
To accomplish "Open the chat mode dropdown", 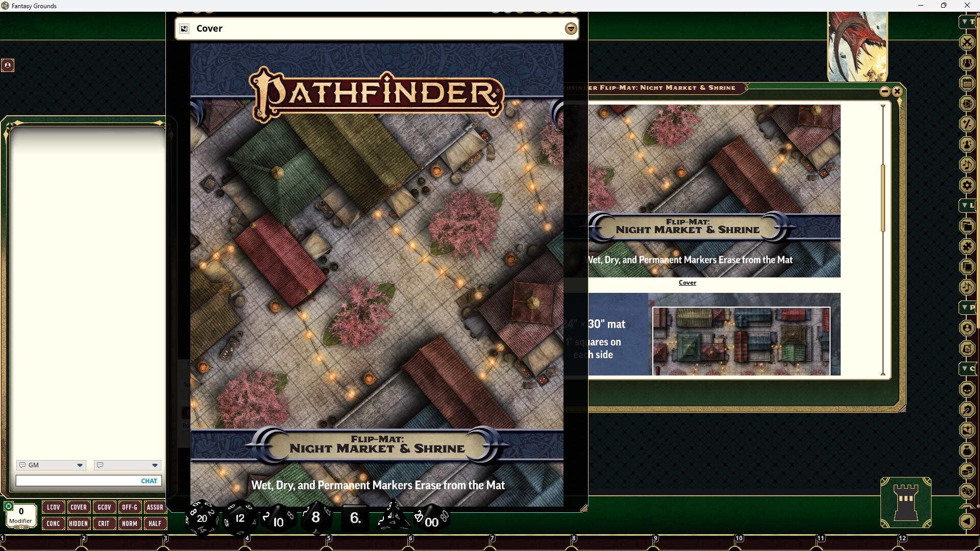I will click(x=128, y=465).
